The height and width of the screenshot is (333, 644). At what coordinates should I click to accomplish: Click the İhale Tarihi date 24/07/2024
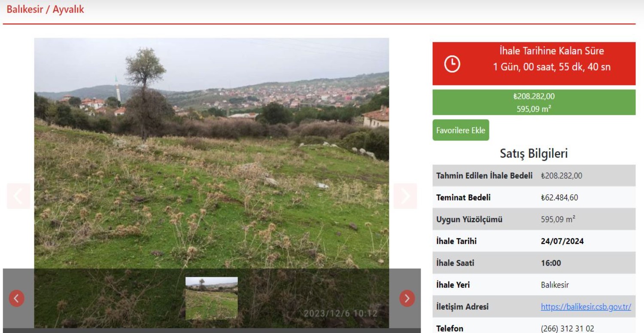click(x=562, y=241)
